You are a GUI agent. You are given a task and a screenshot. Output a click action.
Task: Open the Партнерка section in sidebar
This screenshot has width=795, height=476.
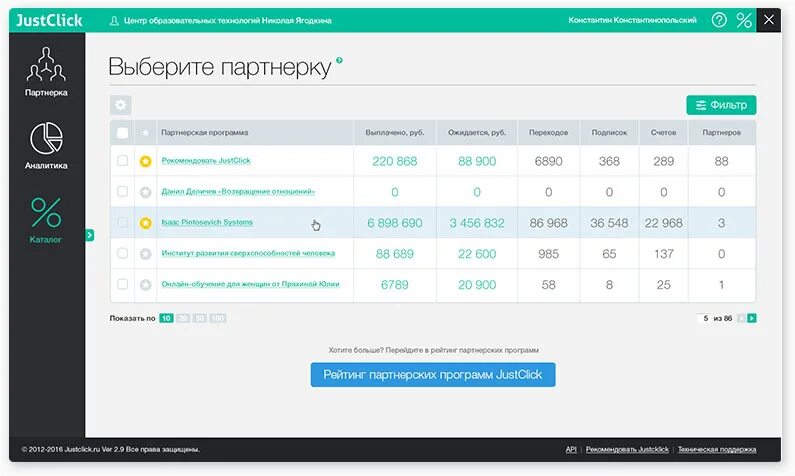tap(46, 71)
